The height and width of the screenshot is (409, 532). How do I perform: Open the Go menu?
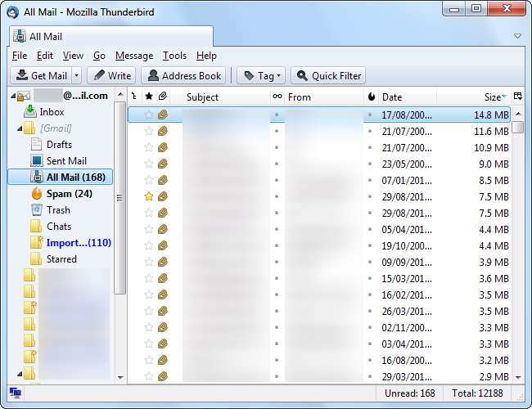click(x=99, y=56)
